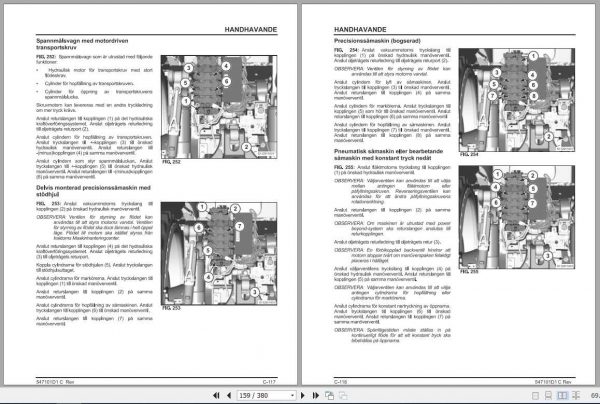
Task: Click heading 'Precisionssåmaskin (bogserad)'
Action: [377, 41]
